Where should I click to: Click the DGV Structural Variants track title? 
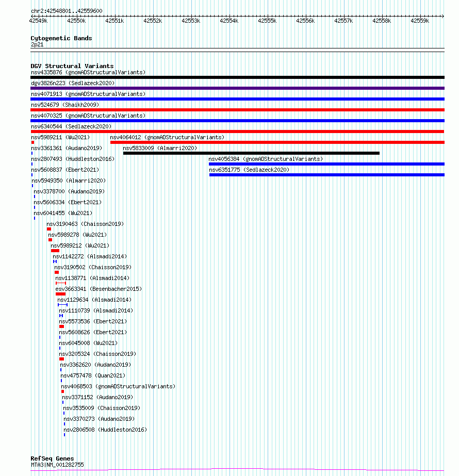coord(72,66)
